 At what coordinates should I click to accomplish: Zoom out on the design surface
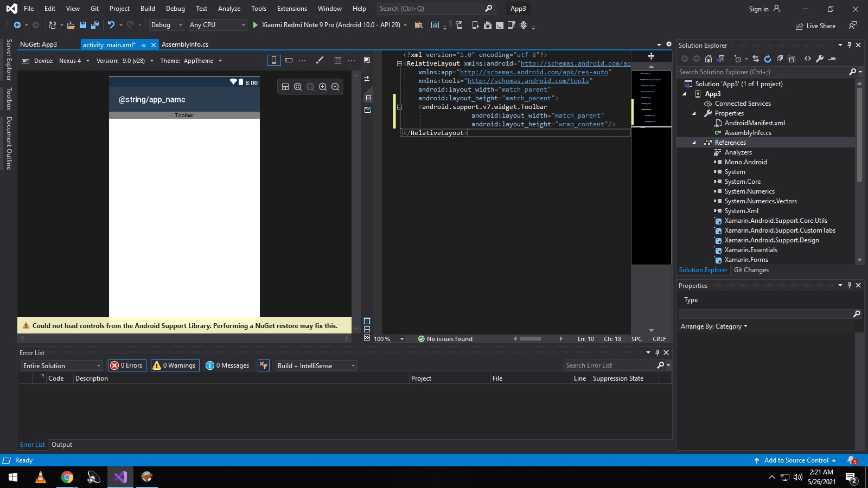pyautogui.click(x=335, y=87)
